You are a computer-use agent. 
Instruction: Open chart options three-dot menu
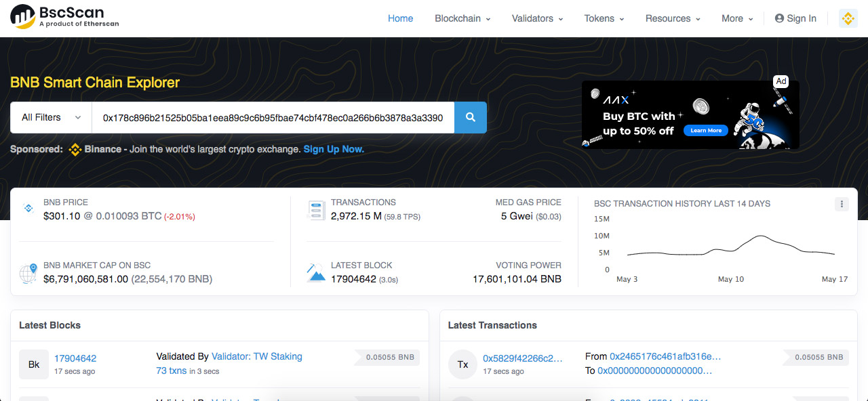[842, 204]
